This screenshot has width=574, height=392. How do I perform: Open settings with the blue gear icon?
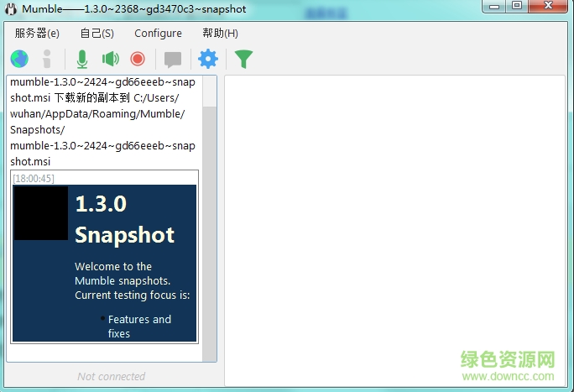pos(207,59)
